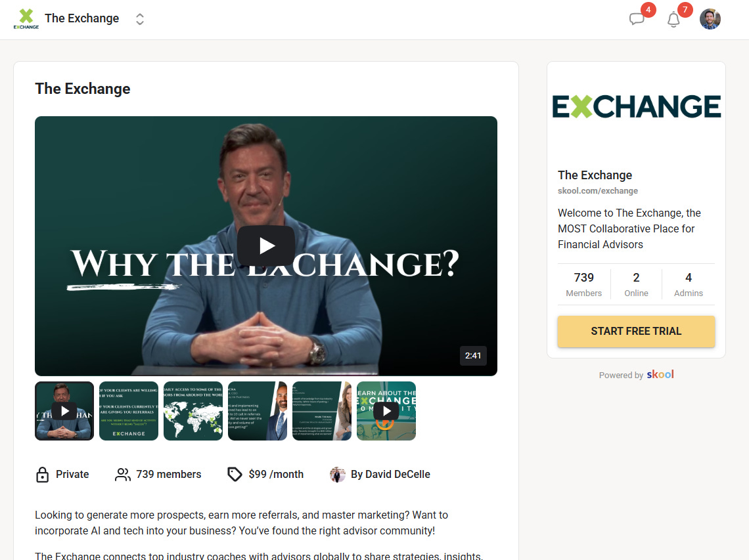Image resolution: width=749 pixels, height=560 pixels.
Task: Open the notifications bell
Action: pyautogui.click(x=673, y=20)
